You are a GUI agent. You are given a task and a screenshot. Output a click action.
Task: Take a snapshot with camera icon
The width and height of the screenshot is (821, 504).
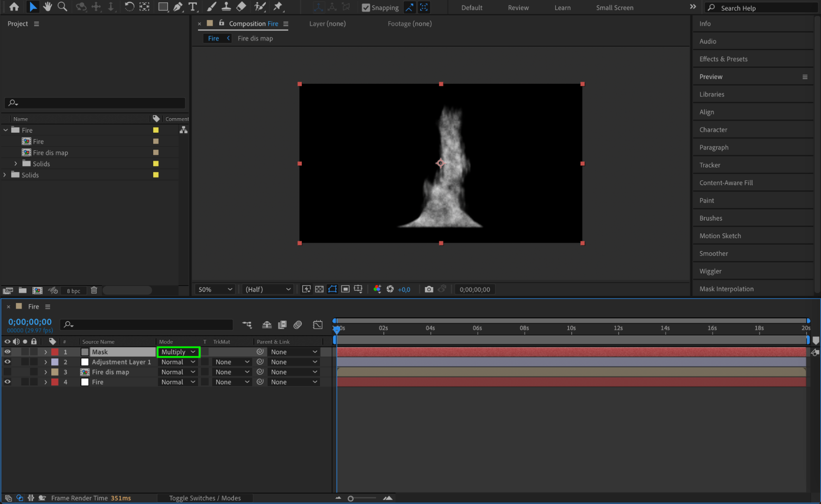coord(428,289)
